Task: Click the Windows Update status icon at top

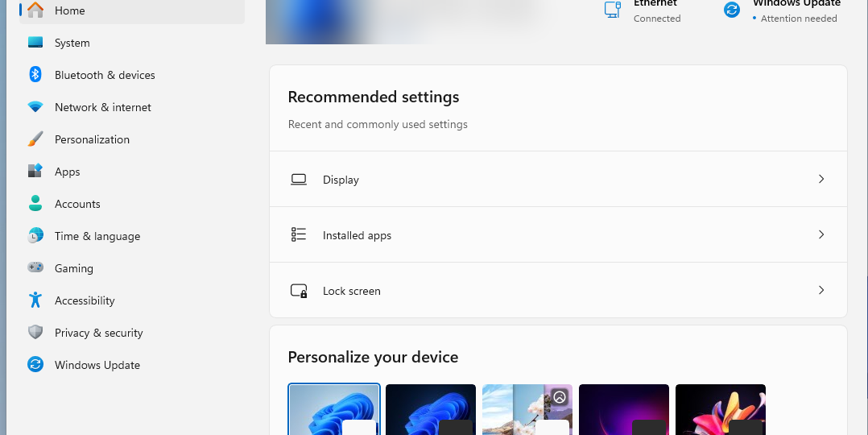Action: click(x=732, y=10)
